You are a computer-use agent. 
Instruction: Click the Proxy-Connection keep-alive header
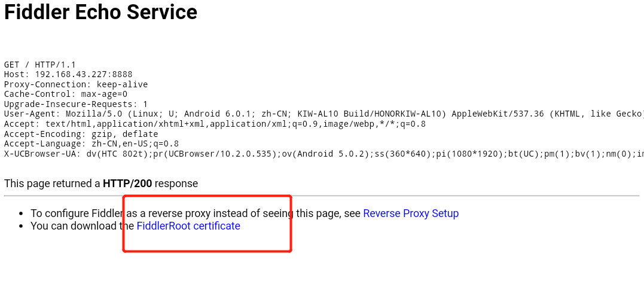click(76, 84)
